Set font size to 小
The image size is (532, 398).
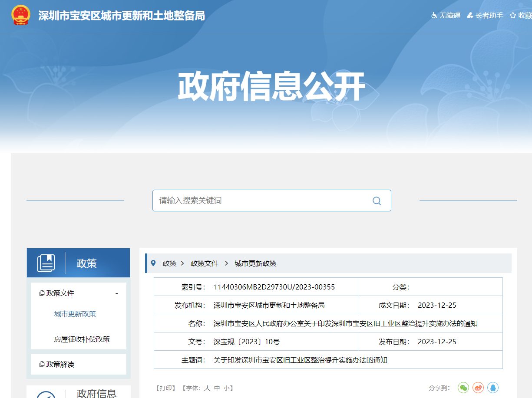226,388
